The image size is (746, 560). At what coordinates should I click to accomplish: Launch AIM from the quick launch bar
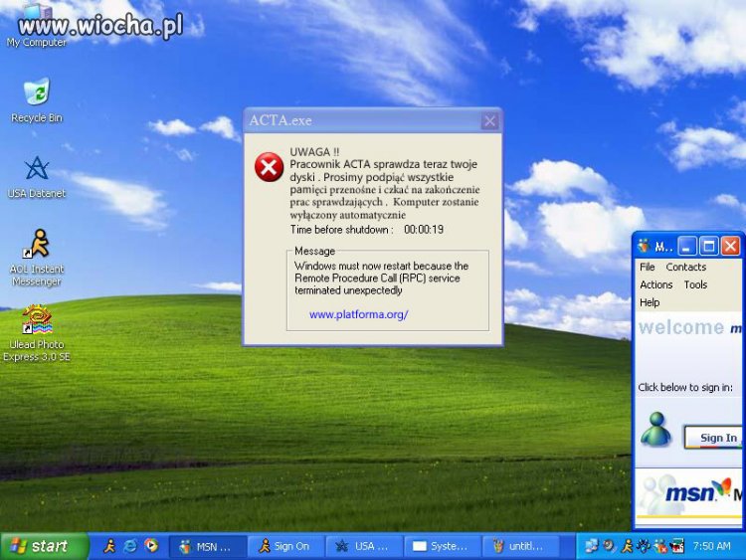pos(109,546)
